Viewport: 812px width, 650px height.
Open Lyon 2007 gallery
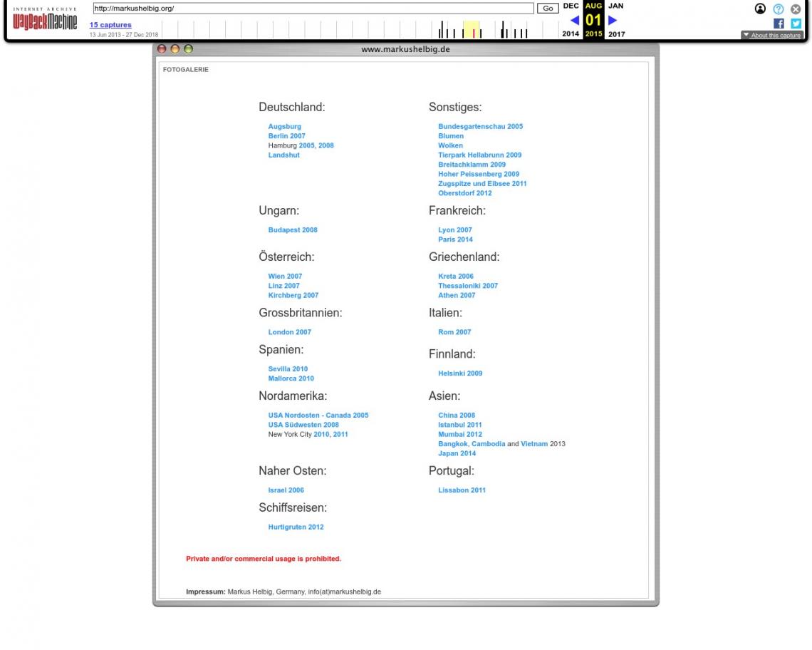click(454, 230)
